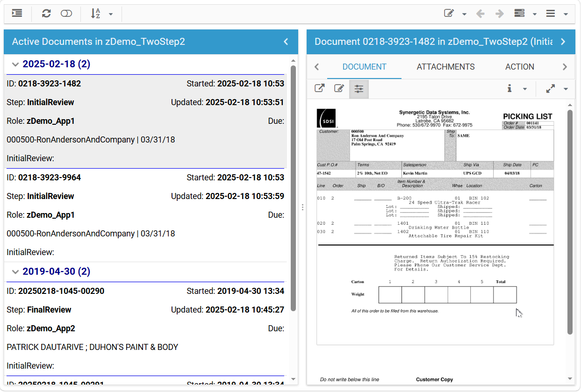Go to previous document arrow

point(480,14)
